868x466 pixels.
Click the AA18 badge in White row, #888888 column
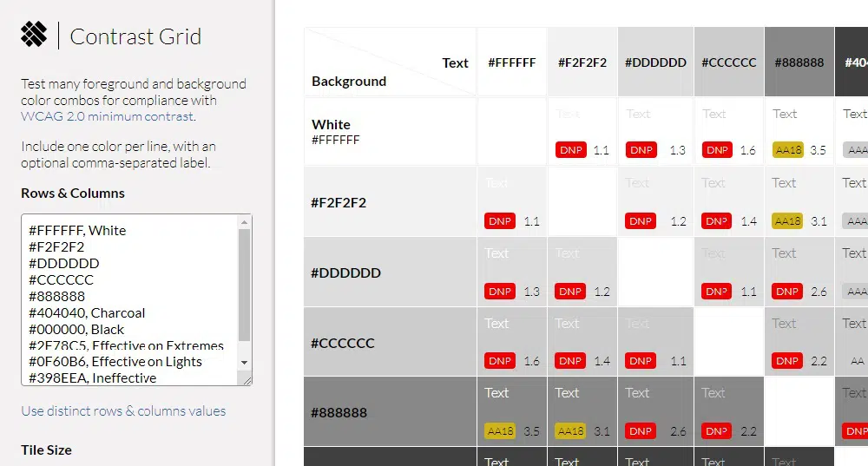point(787,150)
